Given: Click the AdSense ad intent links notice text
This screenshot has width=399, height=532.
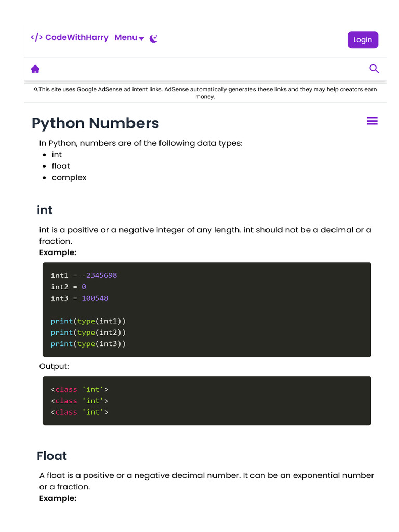Looking at the screenshot, I should [x=208, y=92].
